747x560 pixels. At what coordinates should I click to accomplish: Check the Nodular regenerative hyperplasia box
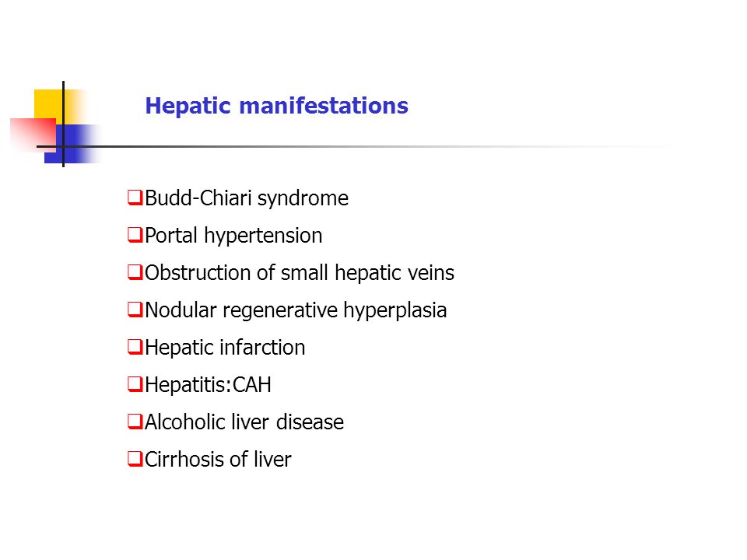[135, 310]
